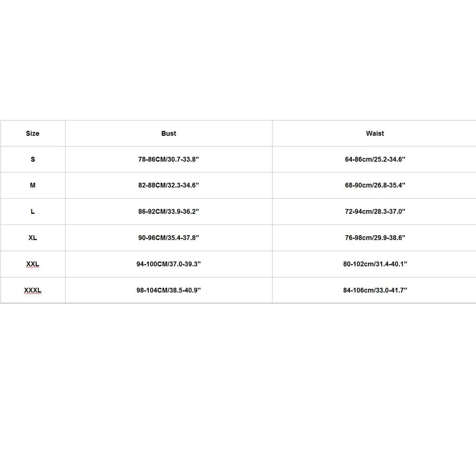
Task: Click waist cell 84-106cm/33.0-41.7"
Action: pos(375,290)
